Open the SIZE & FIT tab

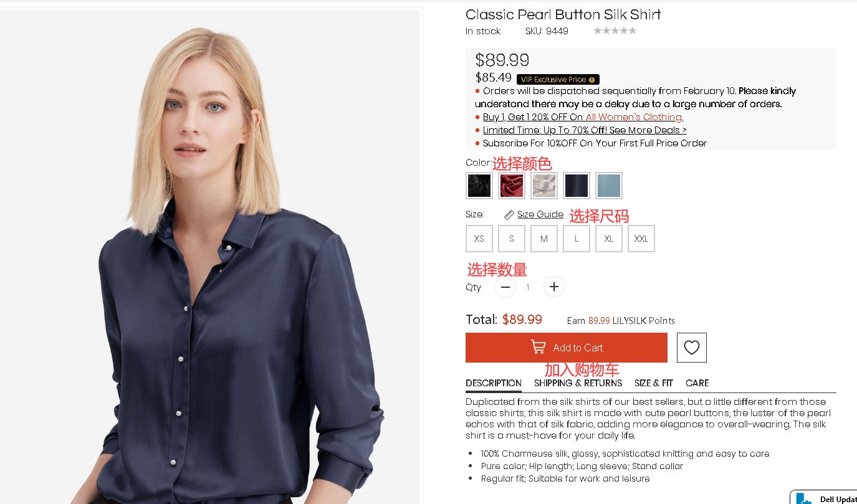click(x=654, y=383)
